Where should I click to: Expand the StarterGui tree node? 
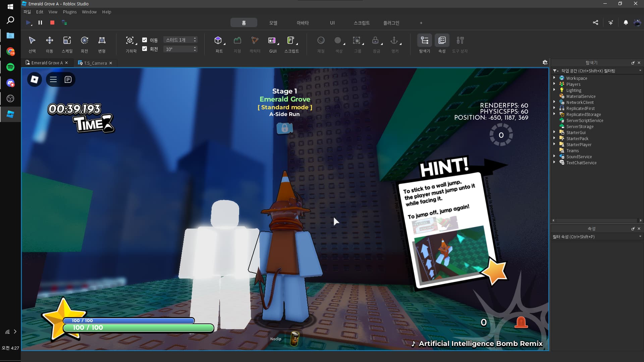[x=554, y=132]
